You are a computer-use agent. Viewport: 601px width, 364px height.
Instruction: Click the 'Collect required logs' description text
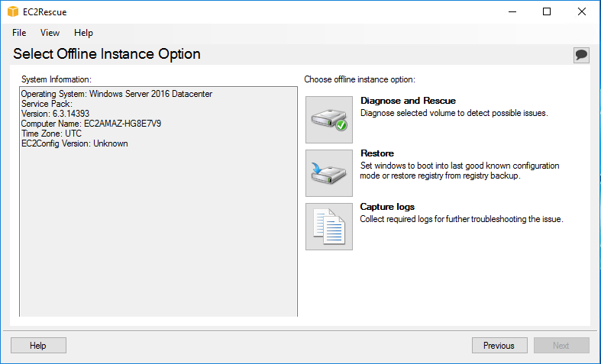point(461,219)
